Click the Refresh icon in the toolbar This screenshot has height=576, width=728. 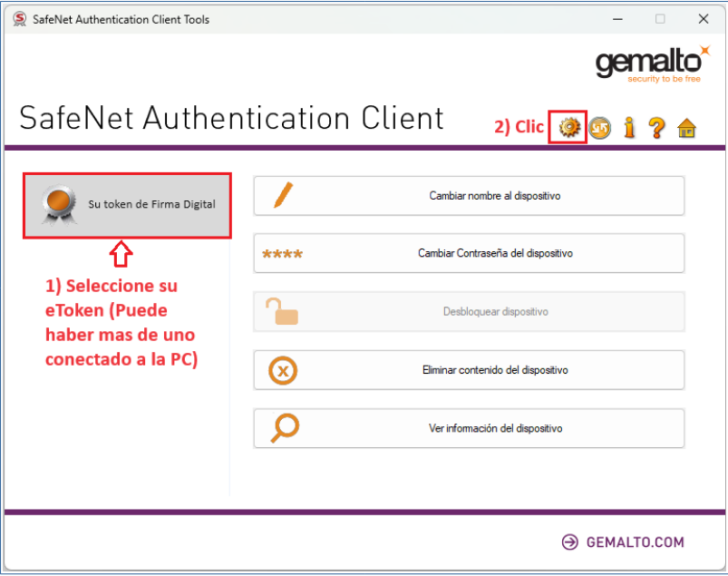tap(599, 129)
